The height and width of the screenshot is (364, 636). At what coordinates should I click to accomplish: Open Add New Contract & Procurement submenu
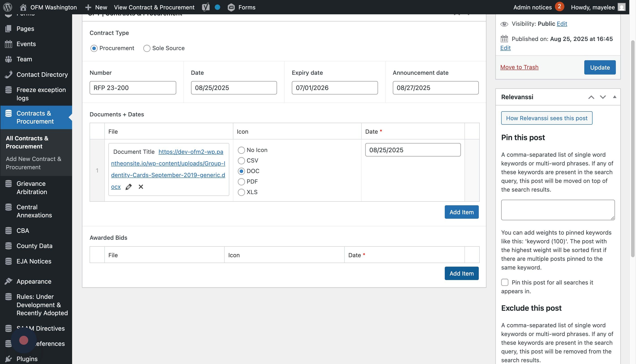coord(33,163)
